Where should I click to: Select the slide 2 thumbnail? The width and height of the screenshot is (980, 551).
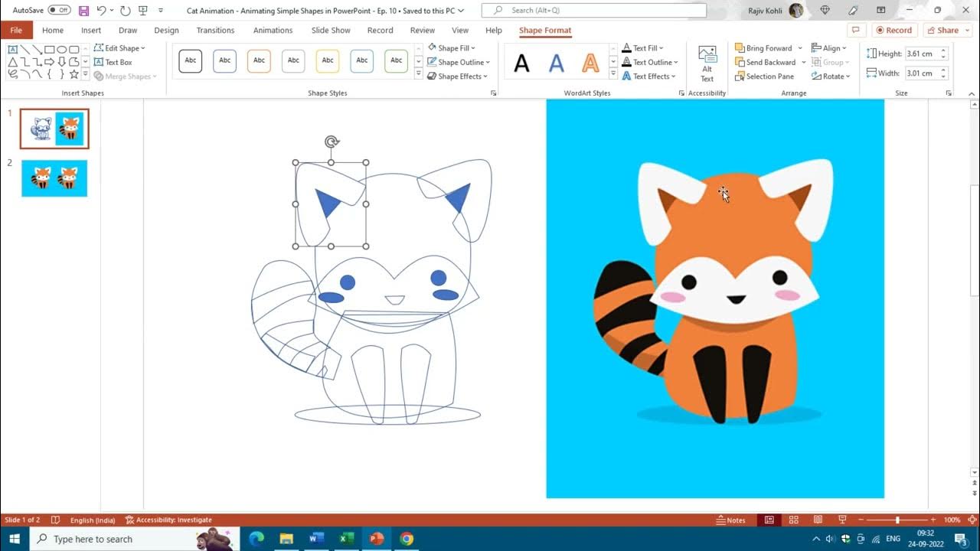[x=54, y=178]
